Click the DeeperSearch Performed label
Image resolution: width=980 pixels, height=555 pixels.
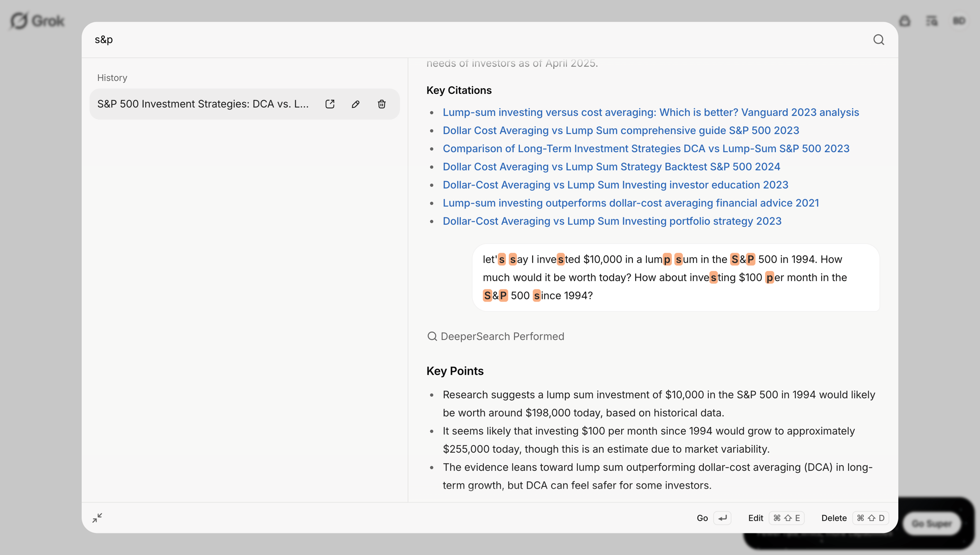pos(502,336)
